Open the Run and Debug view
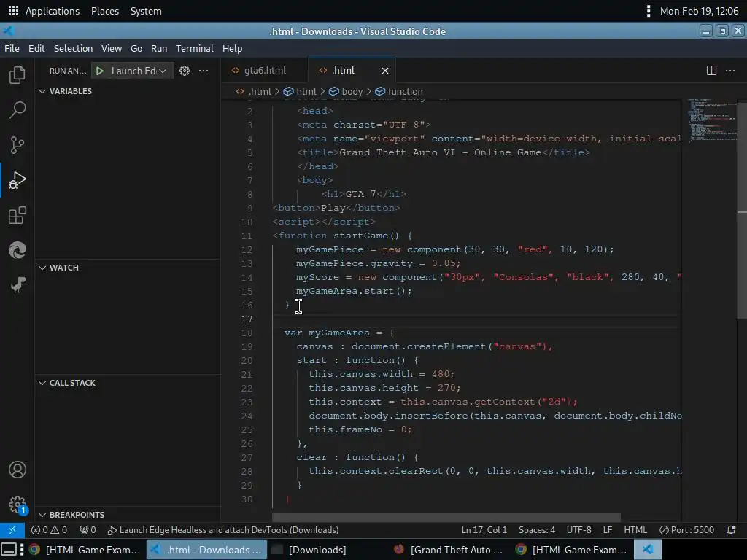The height and width of the screenshot is (560, 747). click(x=18, y=180)
